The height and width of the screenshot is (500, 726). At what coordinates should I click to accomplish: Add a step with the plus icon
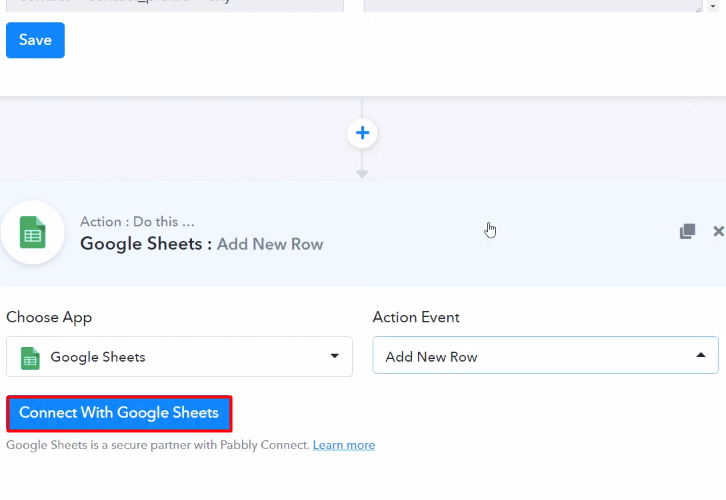coord(362,133)
